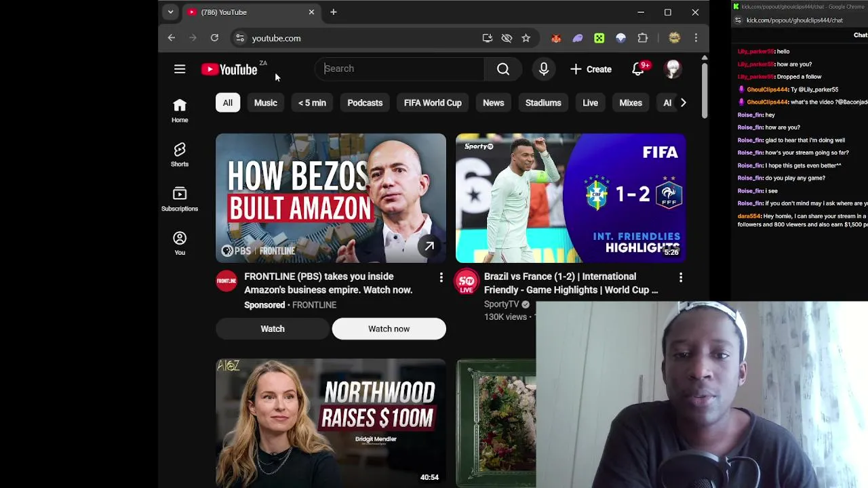Viewport: 868px width, 488px height.
Task: Reload the page in Chrome
Action: pos(214,38)
